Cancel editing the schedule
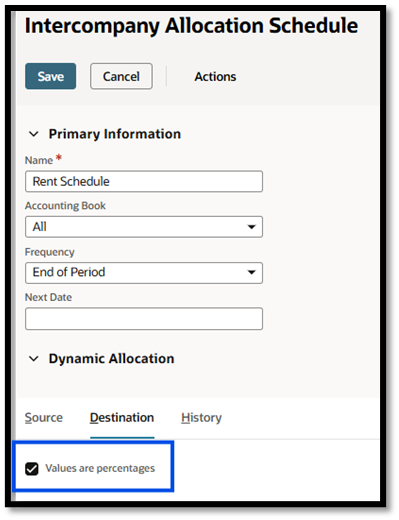This screenshot has height=520, width=399. tap(121, 76)
